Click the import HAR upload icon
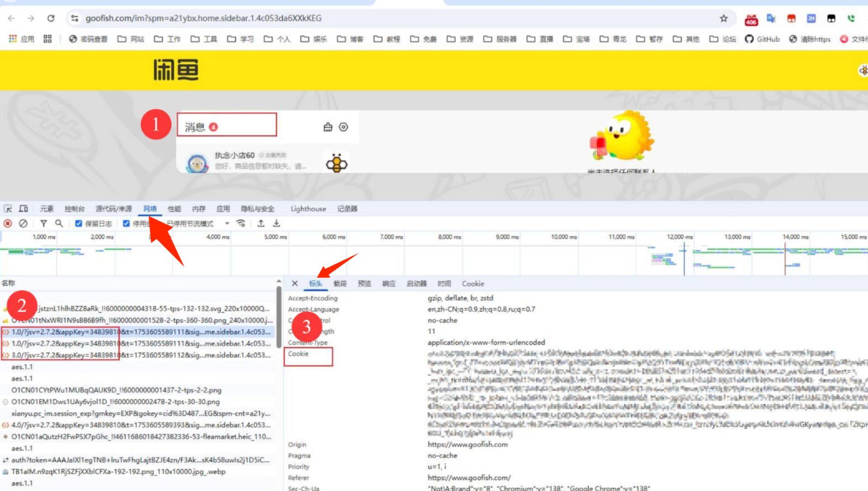 point(261,223)
